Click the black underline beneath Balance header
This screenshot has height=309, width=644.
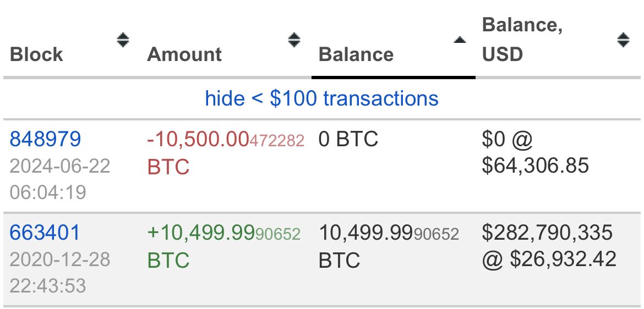tap(393, 78)
